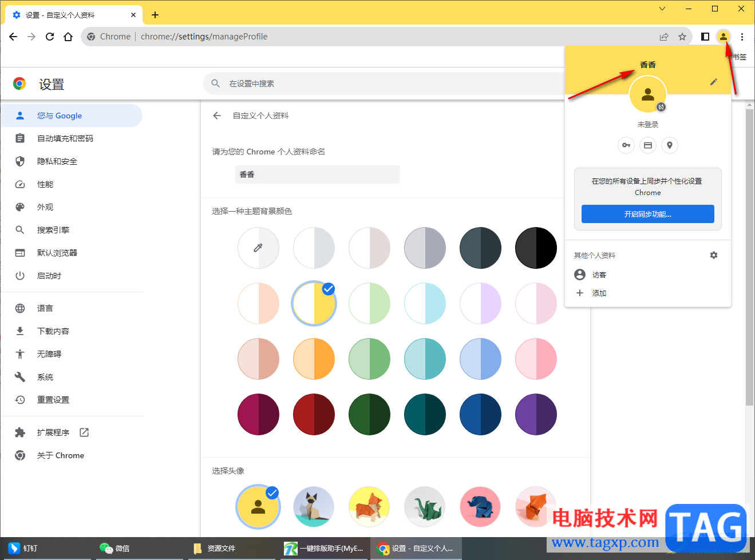Open the side panel toolbar icon
Viewport: 755px width, 560px height.
pyautogui.click(x=705, y=36)
